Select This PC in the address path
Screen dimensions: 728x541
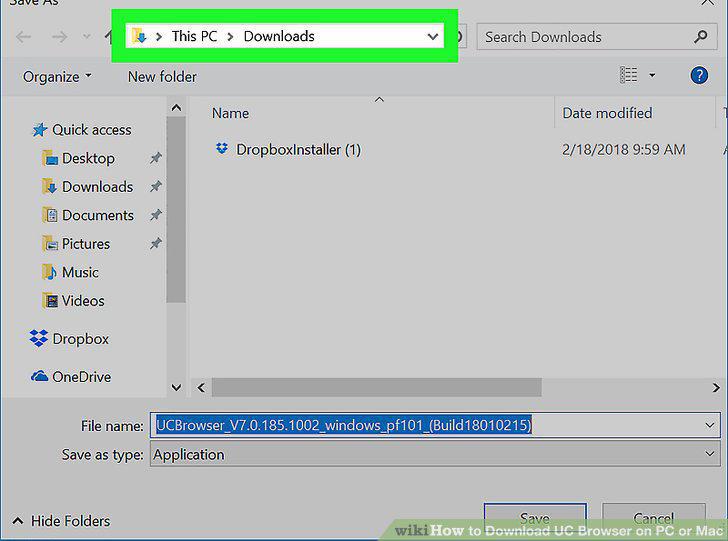[x=194, y=36]
